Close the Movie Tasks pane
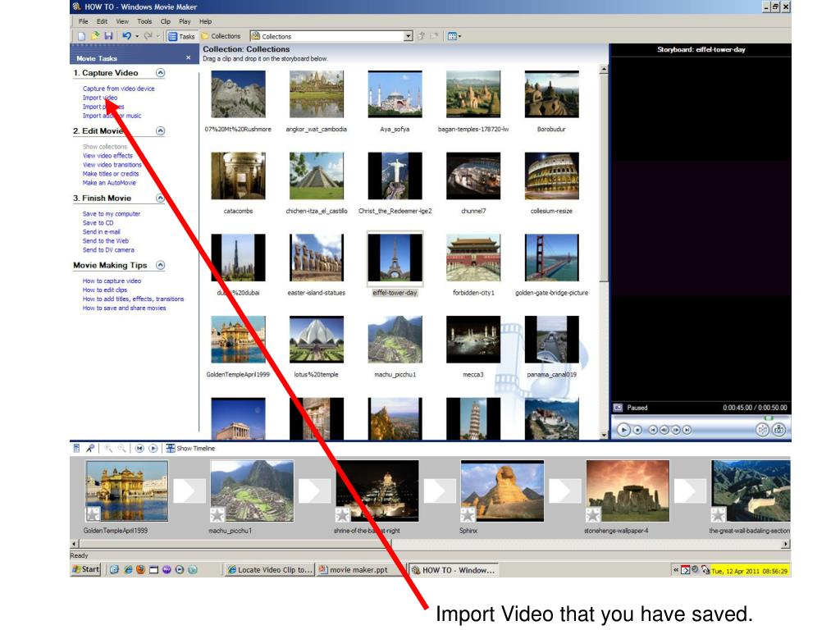Viewport: 840px width, 630px height. pyautogui.click(x=188, y=58)
